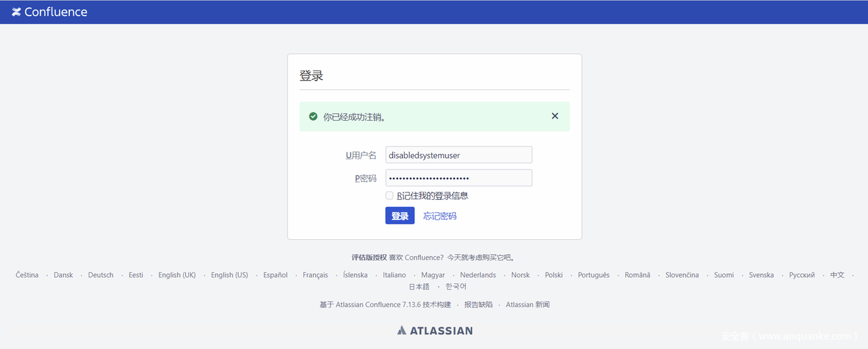Switch language to 한국어

coord(456,287)
